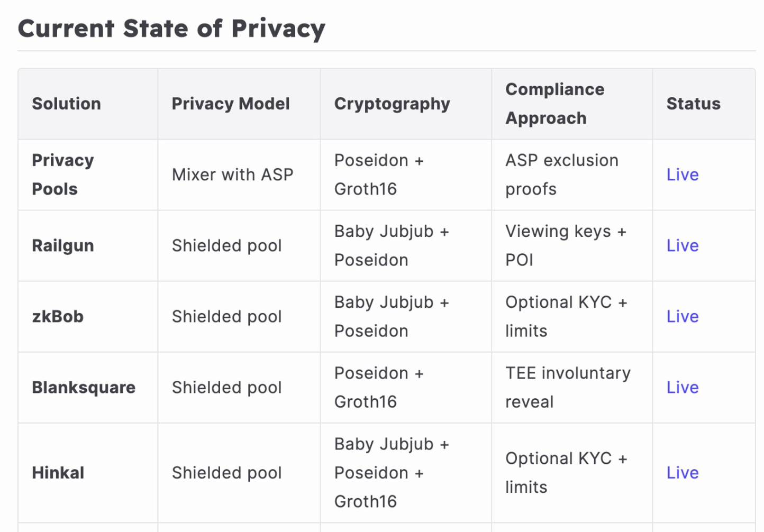Click the Mixer with ASP cell
Image resolution: width=764 pixels, height=532 pixels.
pos(232,175)
